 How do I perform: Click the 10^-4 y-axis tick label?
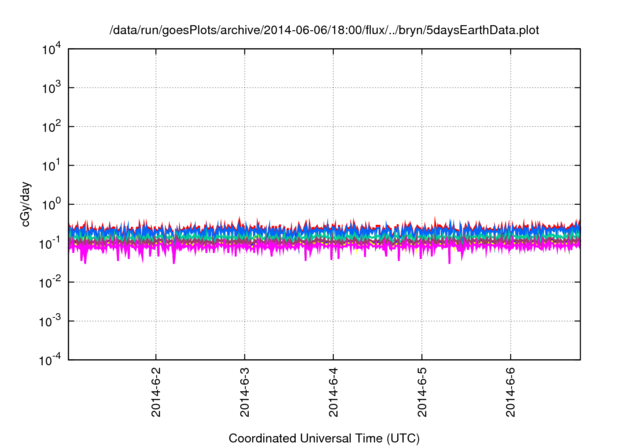pos(50,360)
